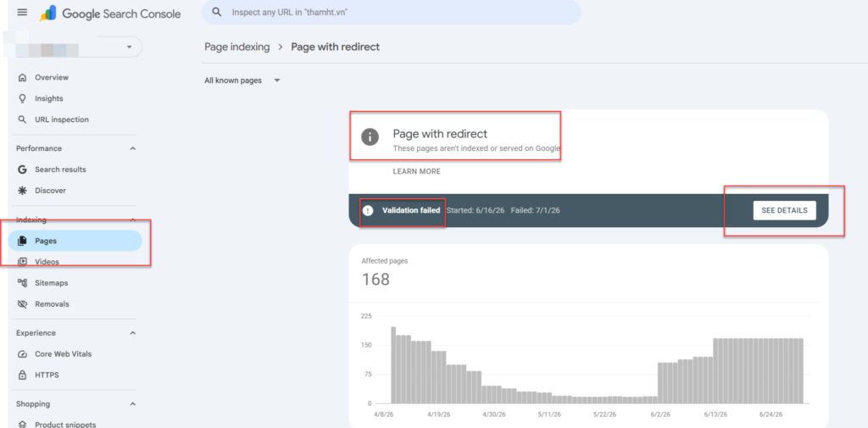Click the Product snippets layers icon
Image resolution: width=868 pixels, height=428 pixels.
(22, 424)
